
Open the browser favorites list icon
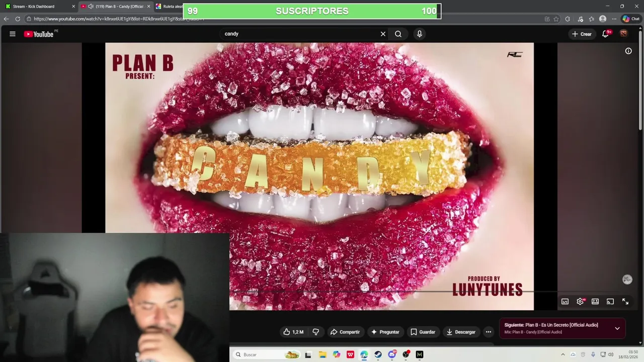[591, 19]
